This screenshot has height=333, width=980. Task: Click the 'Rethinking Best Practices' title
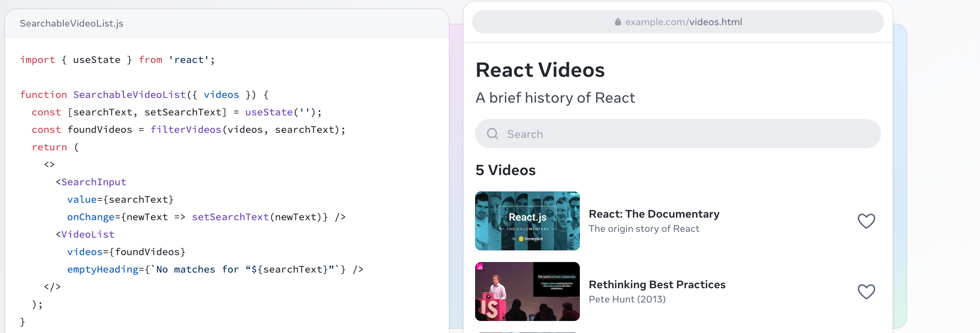pyautogui.click(x=657, y=284)
